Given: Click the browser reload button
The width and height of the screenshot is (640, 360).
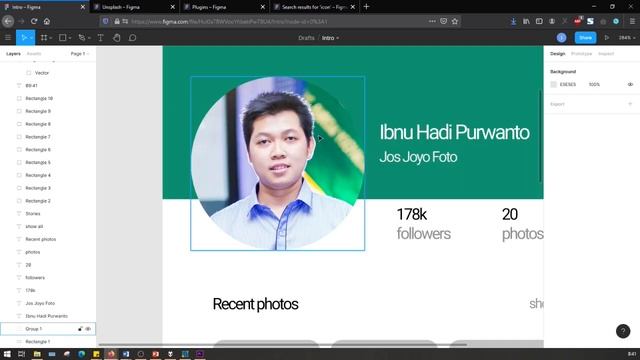Looking at the screenshot, I should click(x=34, y=21).
